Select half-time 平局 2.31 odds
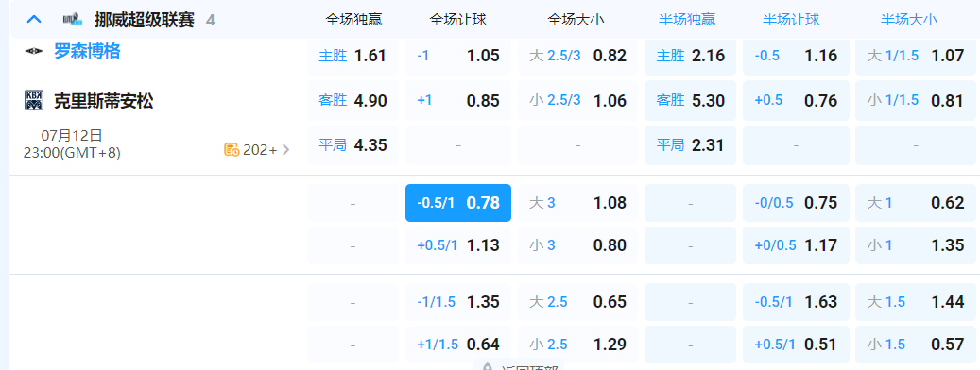 point(691,145)
